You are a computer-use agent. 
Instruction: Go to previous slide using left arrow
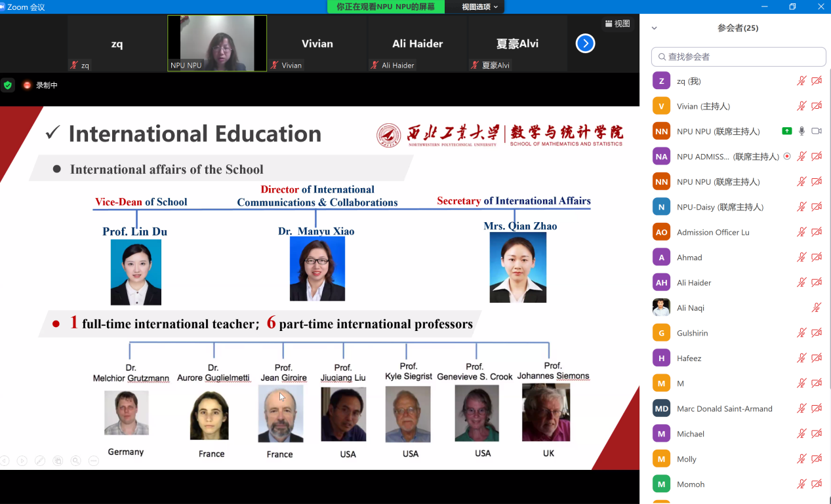(5, 461)
